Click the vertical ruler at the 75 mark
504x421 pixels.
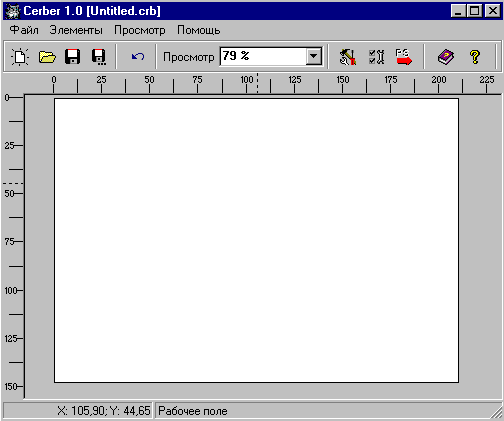13,242
